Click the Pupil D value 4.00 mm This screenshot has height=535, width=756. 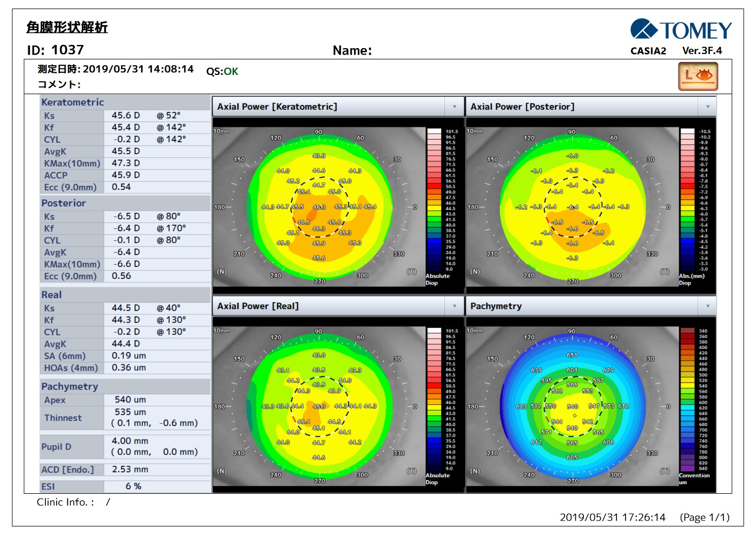[130, 441]
